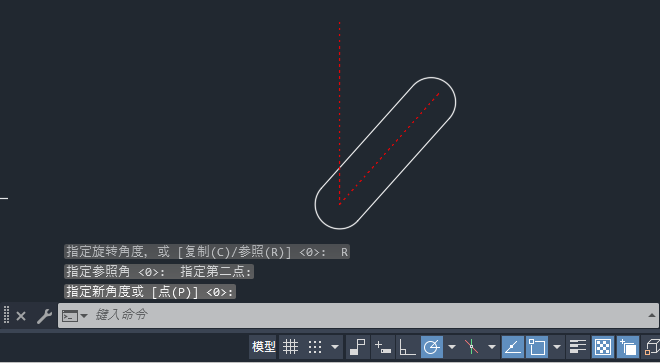
Task: Toggle dynamic input icon
Action: pos(383,347)
